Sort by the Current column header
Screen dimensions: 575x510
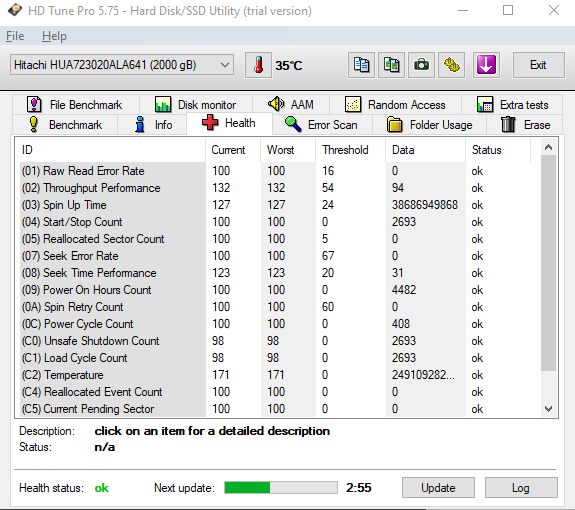click(233, 150)
